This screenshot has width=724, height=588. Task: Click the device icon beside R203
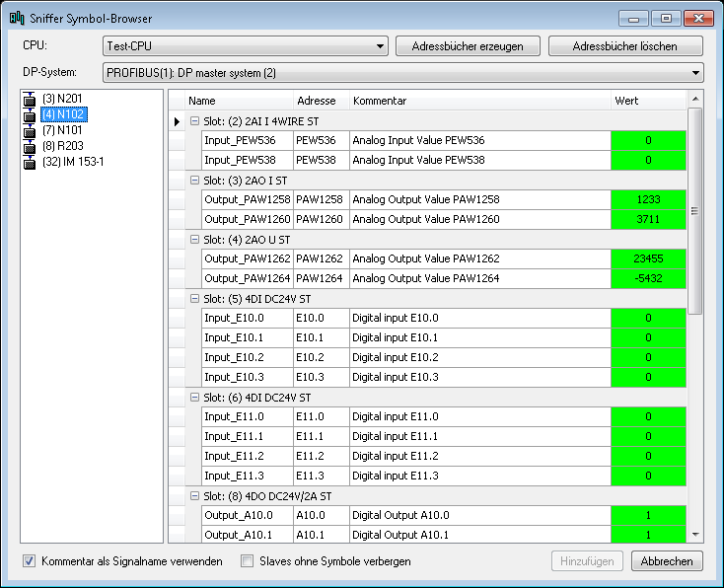pos(31,146)
